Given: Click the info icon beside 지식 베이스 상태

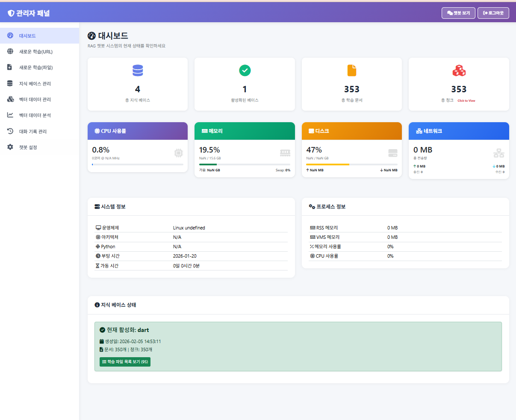Looking at the screenshot, I should [97, 305].
